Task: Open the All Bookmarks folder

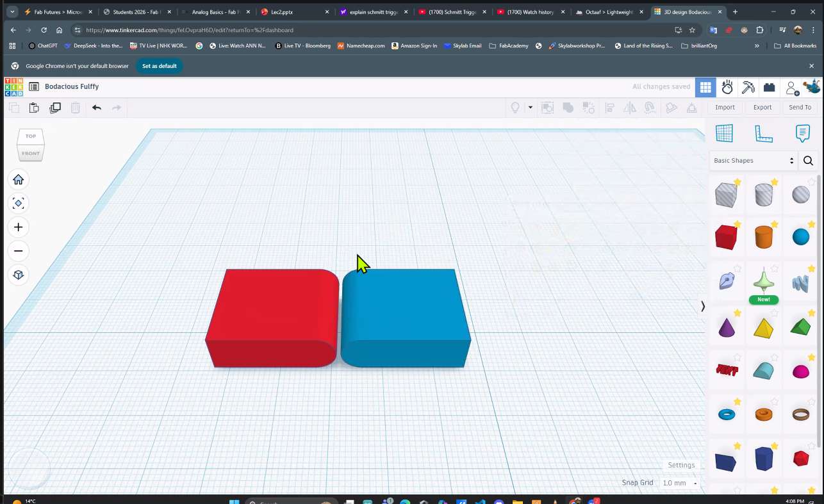Action: [x=795, y=46]
